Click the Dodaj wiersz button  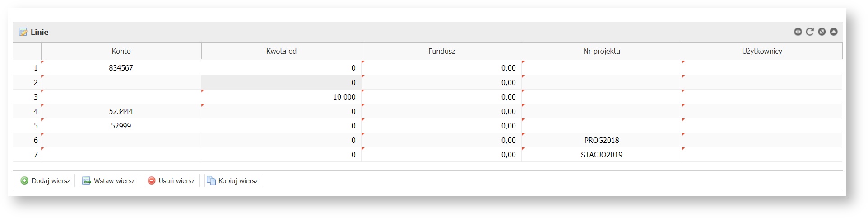[x=46, y=181]
